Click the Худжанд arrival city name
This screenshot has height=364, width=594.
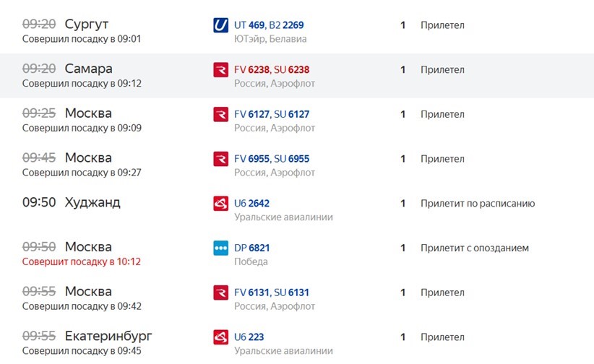(x=92, y=203)
